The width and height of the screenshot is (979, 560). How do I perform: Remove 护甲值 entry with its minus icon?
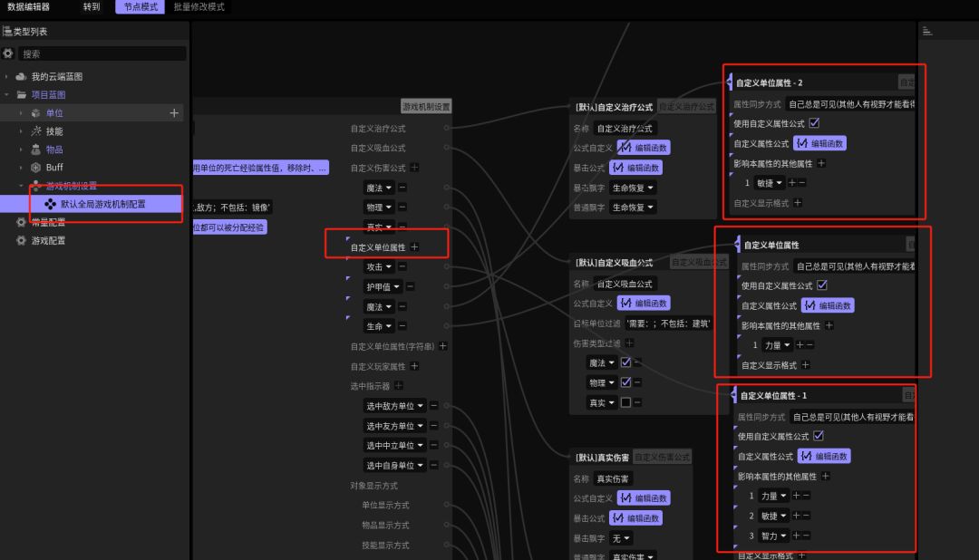point(410,287)
